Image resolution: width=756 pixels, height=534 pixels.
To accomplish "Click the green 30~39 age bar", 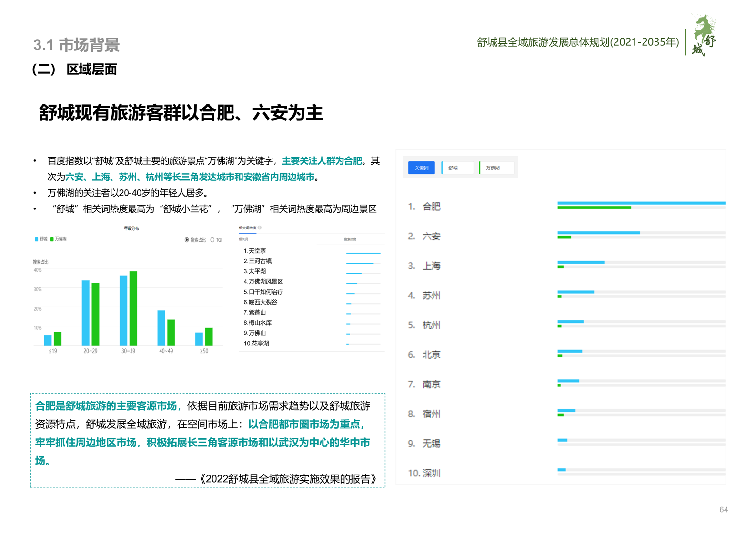I will [133, 308].
